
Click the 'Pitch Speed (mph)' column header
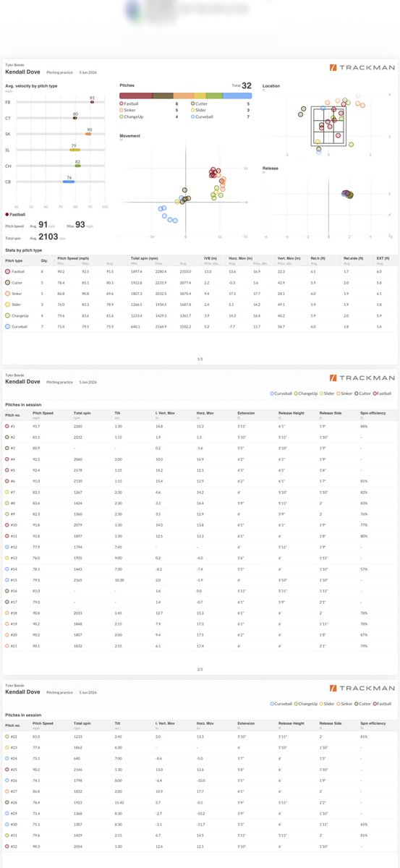[72, 258]
